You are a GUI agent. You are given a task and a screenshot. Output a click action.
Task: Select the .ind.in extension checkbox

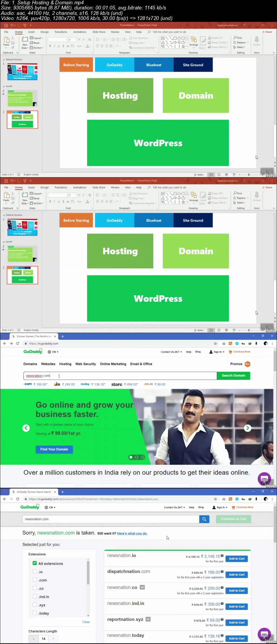(35, 596)
